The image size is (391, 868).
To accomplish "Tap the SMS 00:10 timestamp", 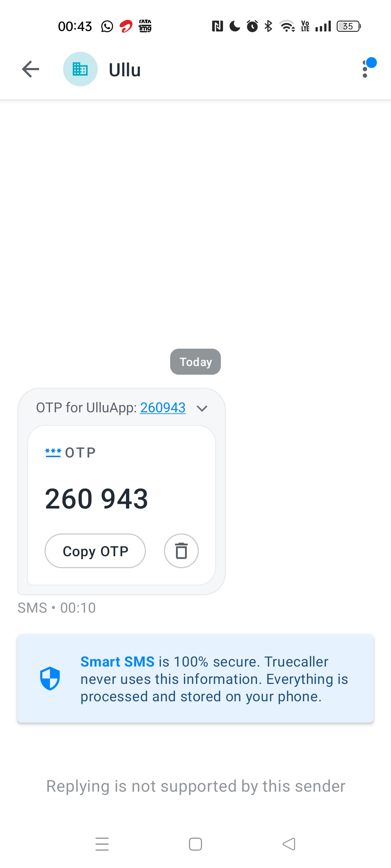I will 57,608.
